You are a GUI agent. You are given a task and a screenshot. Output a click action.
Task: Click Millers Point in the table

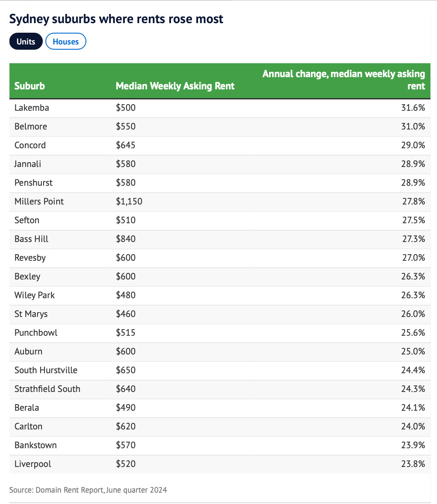[x=39, y=201]
